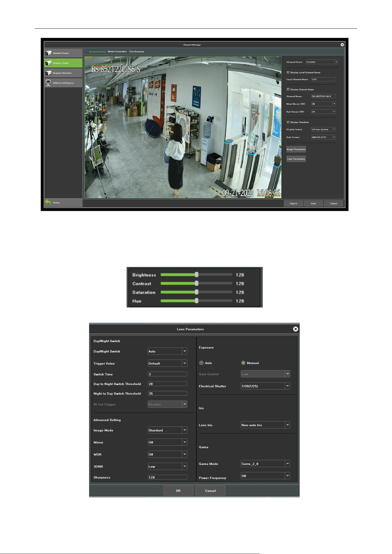Image resolution: width=392 pixels, height=554 pixels.
Task: Click the Return button label
Action: click(56, 203)
